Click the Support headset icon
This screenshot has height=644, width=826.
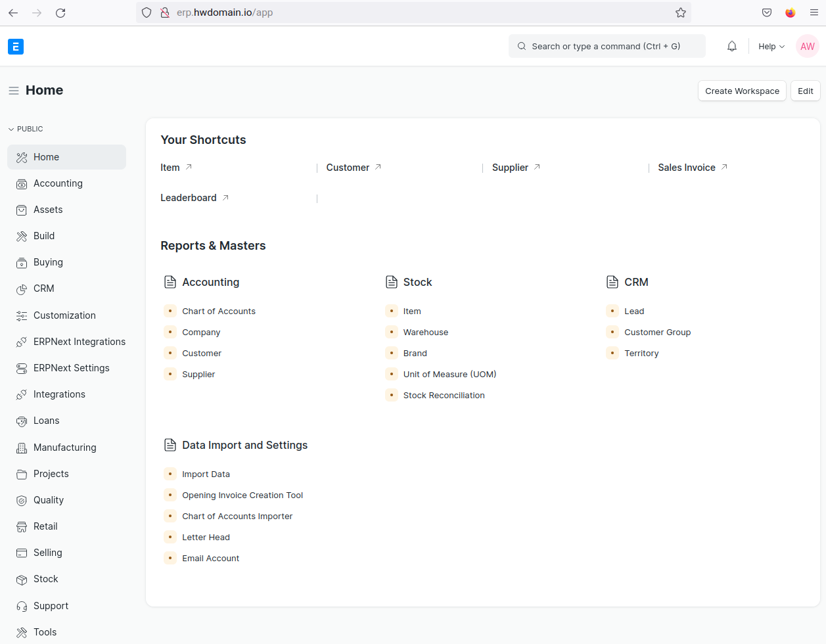pos(22,607)
